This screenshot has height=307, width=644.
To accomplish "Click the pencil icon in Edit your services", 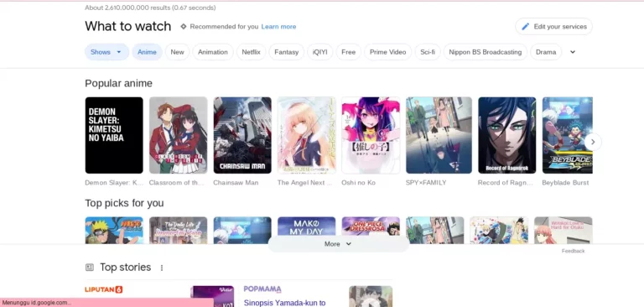I will 525,27.
